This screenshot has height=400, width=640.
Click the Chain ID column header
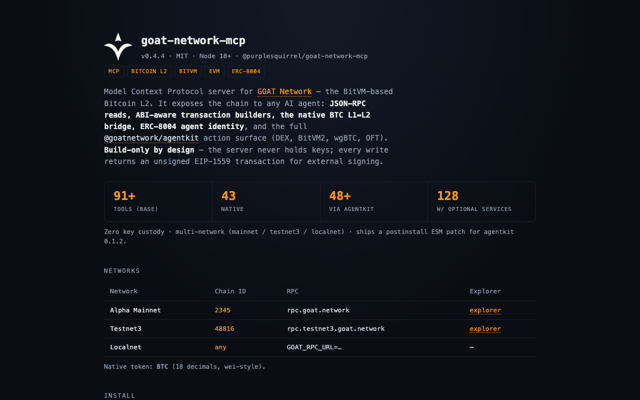230,291
